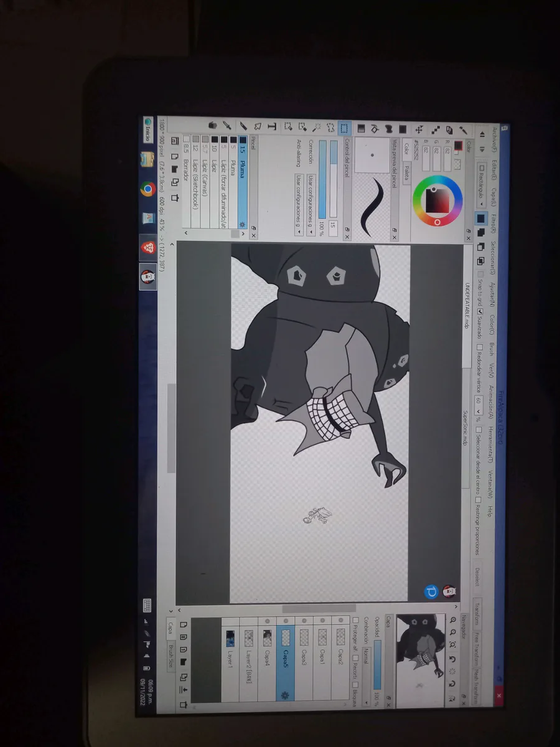Click the Free Transform button

tap(477, 649)
